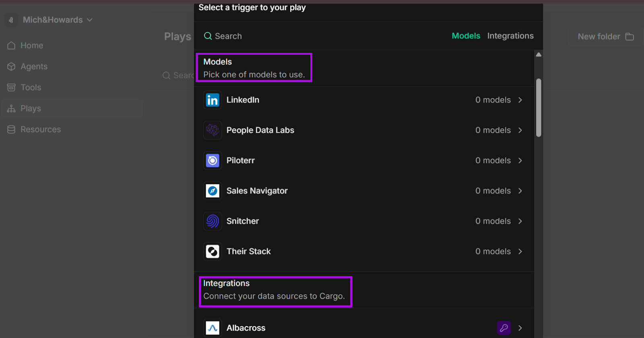Expand LinkedIn models with its chevron
This screenshot has width=644, height=338.
pyautogui.click(x=520, y=100)
